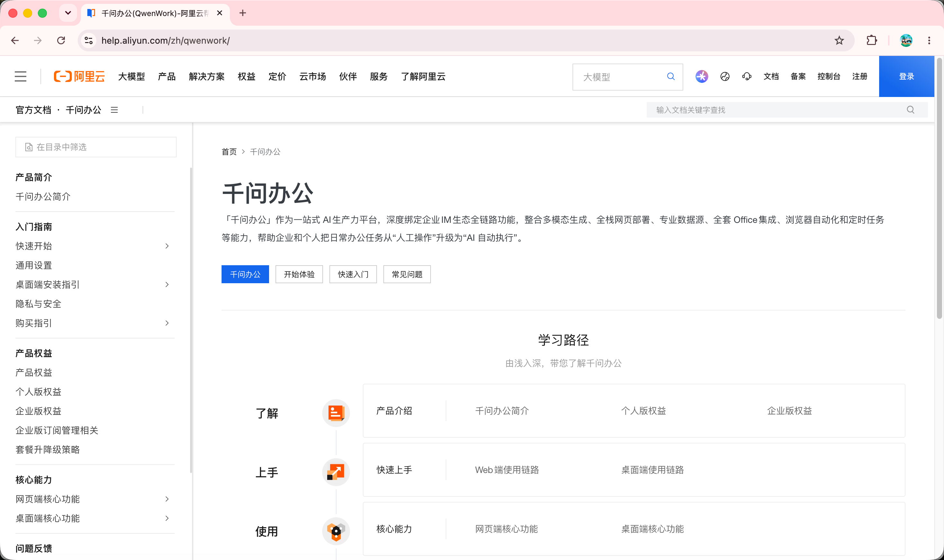Open 千问办公简介 in the learning path card
The image size is (944, 560).
pos(502,411)
